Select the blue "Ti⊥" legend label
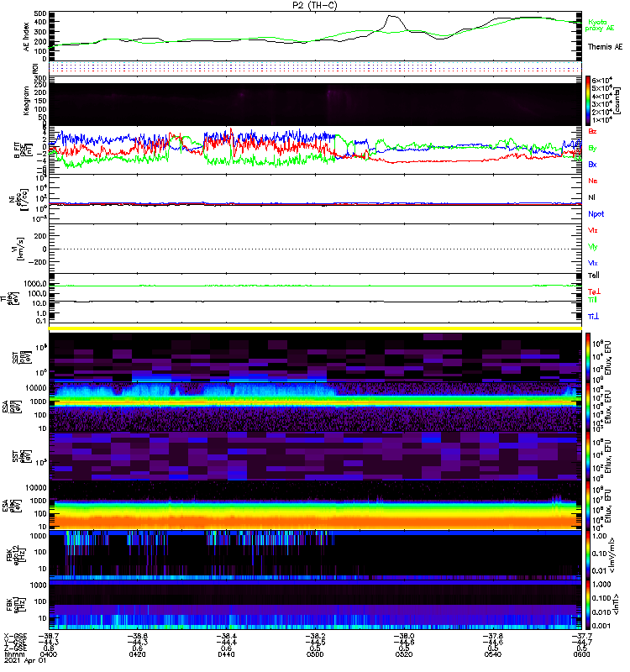The height and width of the screenshot is (672, 630). coord(593,317)
